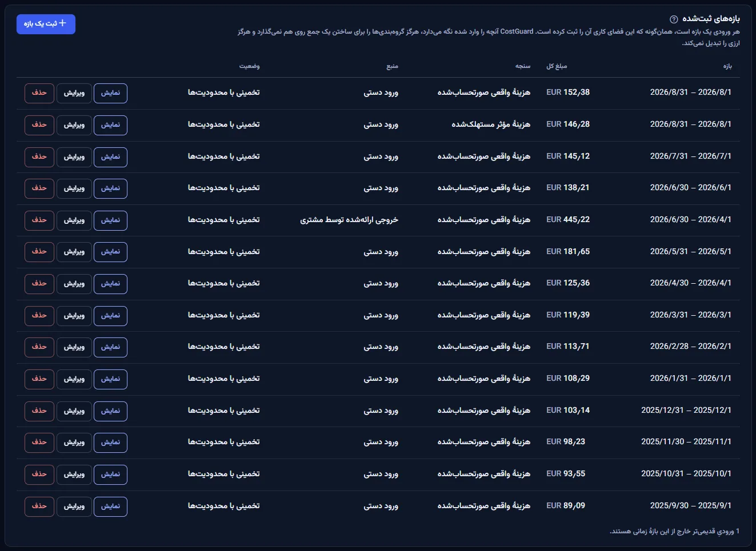Image resolution: width=756 pixels, height=551 pixels.
Task: Delete the EUR 181,65 entry
Action: (39, 252)
